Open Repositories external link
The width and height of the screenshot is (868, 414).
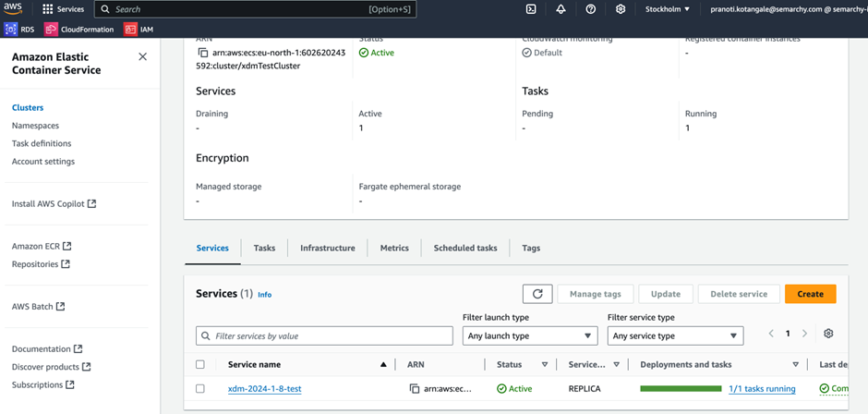[41, 264]
